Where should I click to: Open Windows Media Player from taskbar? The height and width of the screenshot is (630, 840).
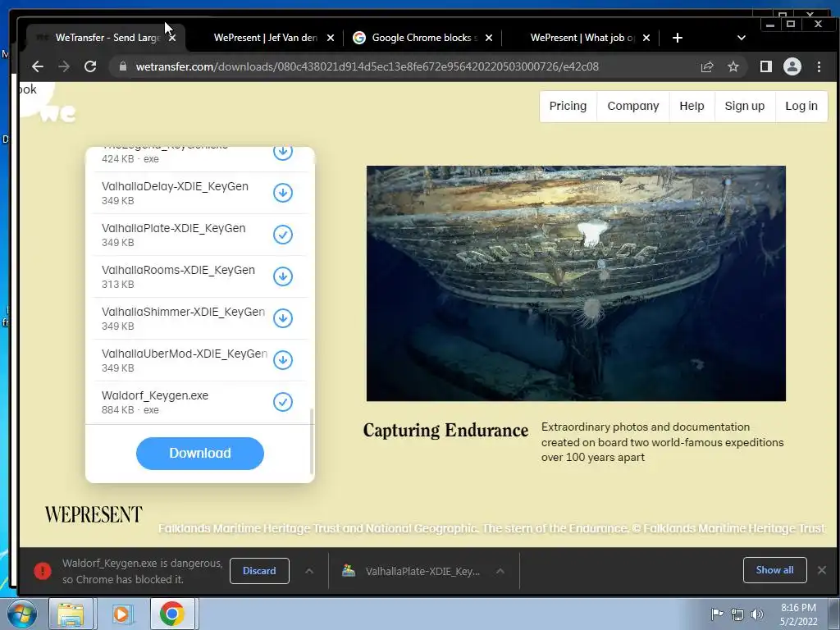(121, 614)
